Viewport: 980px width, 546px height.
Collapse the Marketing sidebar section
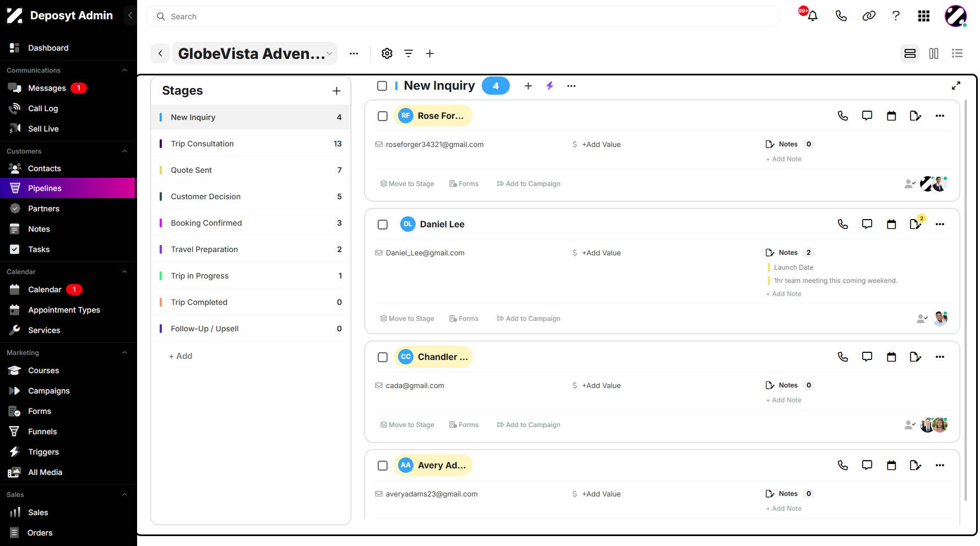tap(124, 353)
